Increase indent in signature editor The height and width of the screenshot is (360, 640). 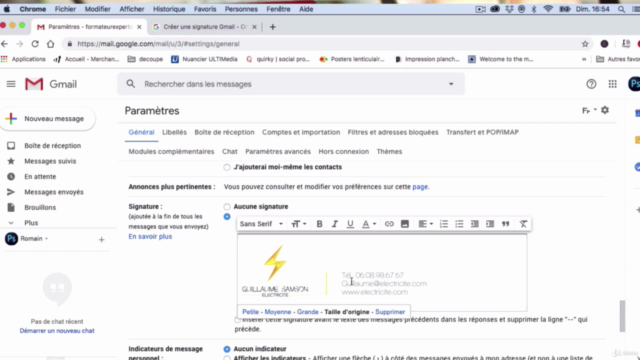[490, 224]
